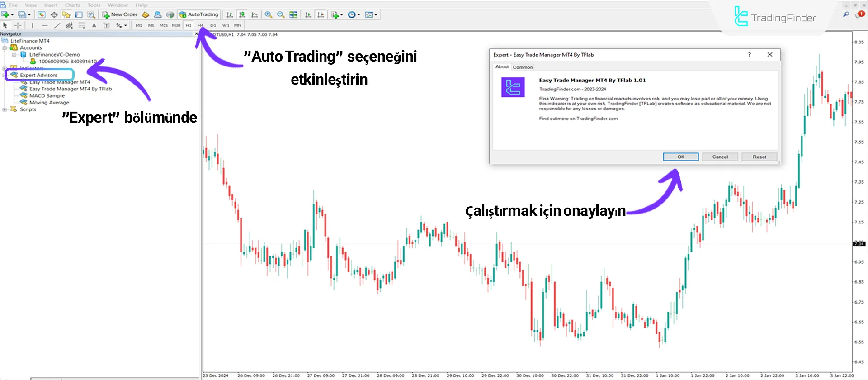The height and width of the screenshot is (380, 868).
Task: Click Reset in the Expert dialog
Action: pyautogui.click(x=759, y=157)
